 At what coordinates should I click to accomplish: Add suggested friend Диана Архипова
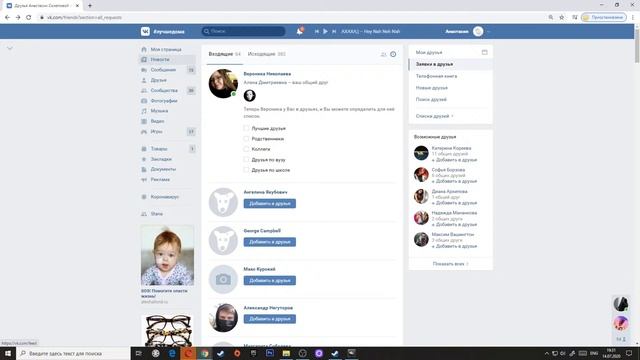(x=454, y=202)
